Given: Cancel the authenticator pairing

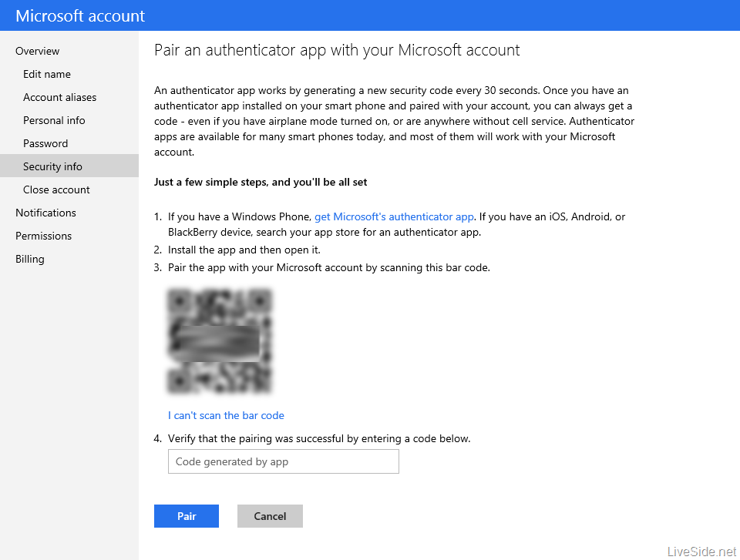Looking at the screenshot, I should click(270, 516).
